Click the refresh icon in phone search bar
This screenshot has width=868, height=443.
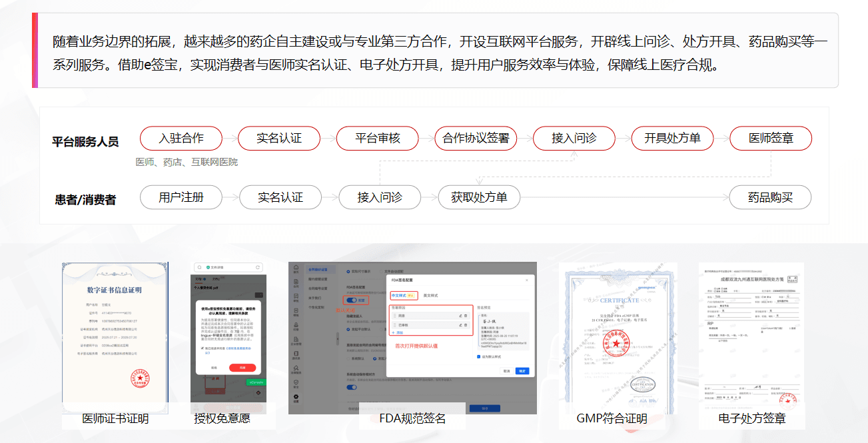tap(257, 267)
